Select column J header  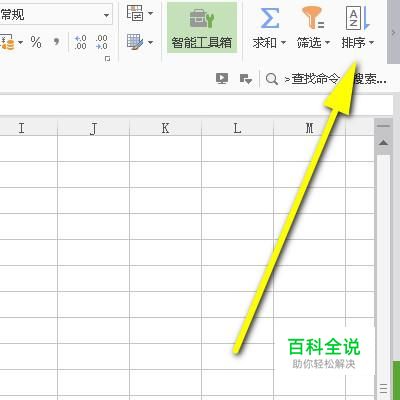pos(94,128)
